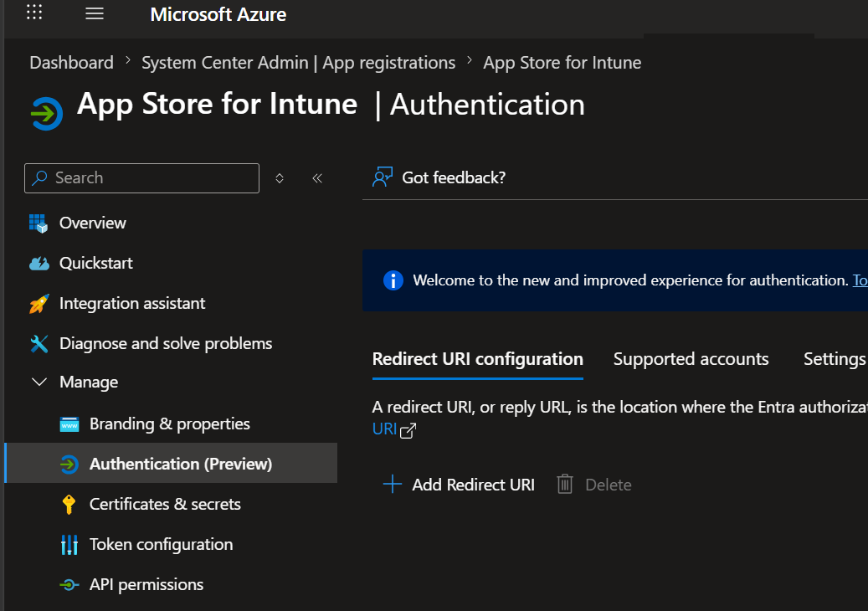The image size is (868, 611).
Task: Click Add Redirect URI button
Action: [459, 485]
